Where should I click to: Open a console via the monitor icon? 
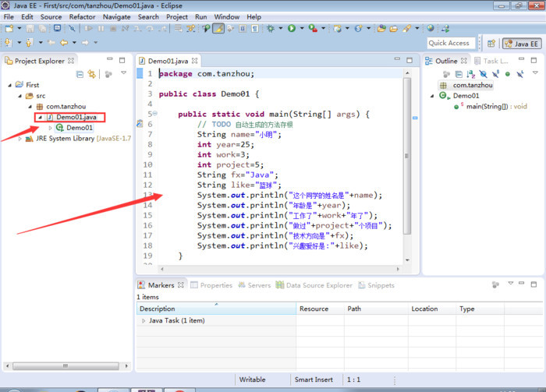[x=57, y=29]
